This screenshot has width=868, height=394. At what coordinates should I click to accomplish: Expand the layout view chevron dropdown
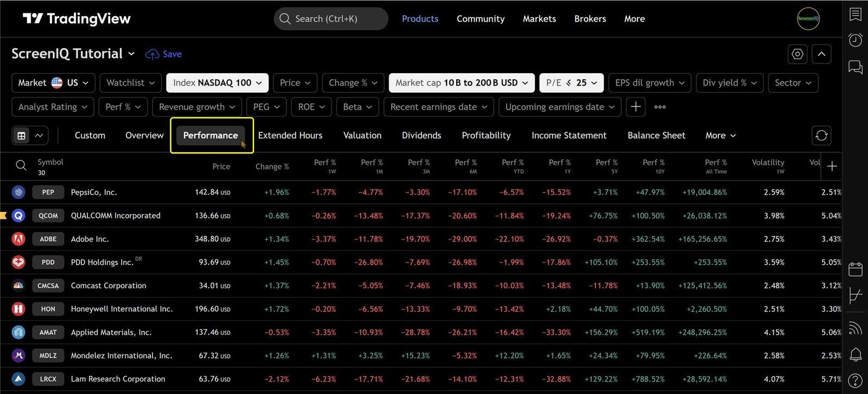(x=39, y=135)
